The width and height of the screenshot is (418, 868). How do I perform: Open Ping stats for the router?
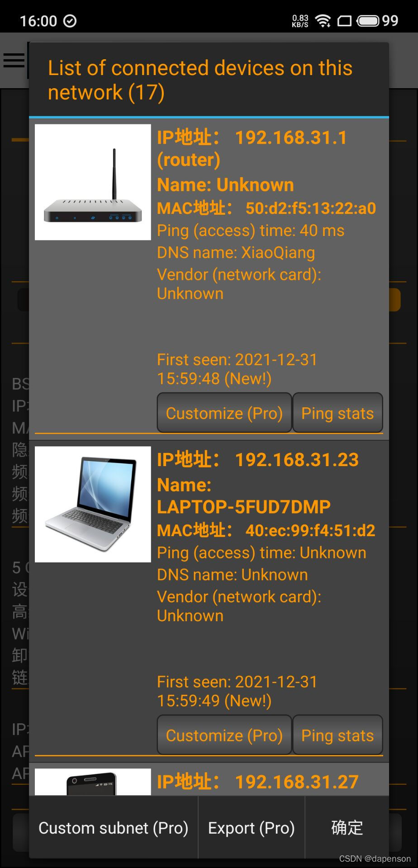click(337, 413)
